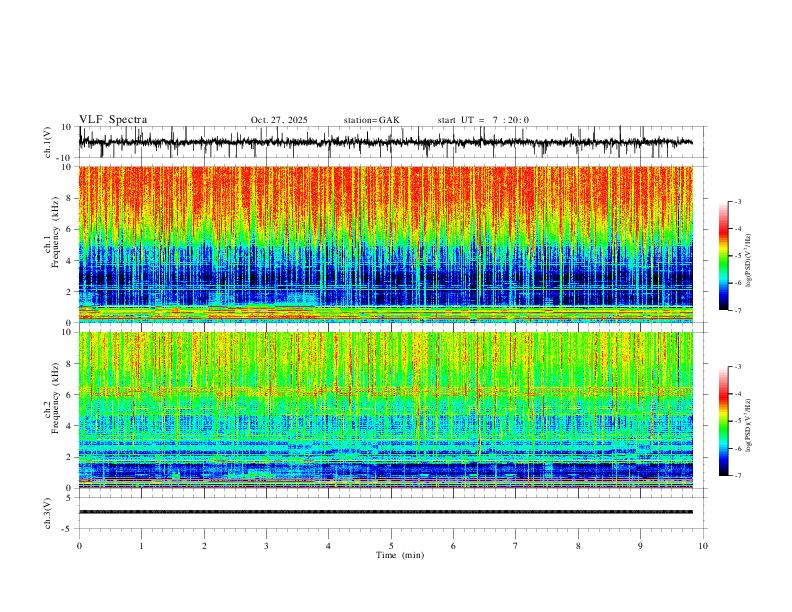Viewport: 792px width, 612px height.
Task: Click the ch.2 PSD color bar
Action: (x=723, y=421)
